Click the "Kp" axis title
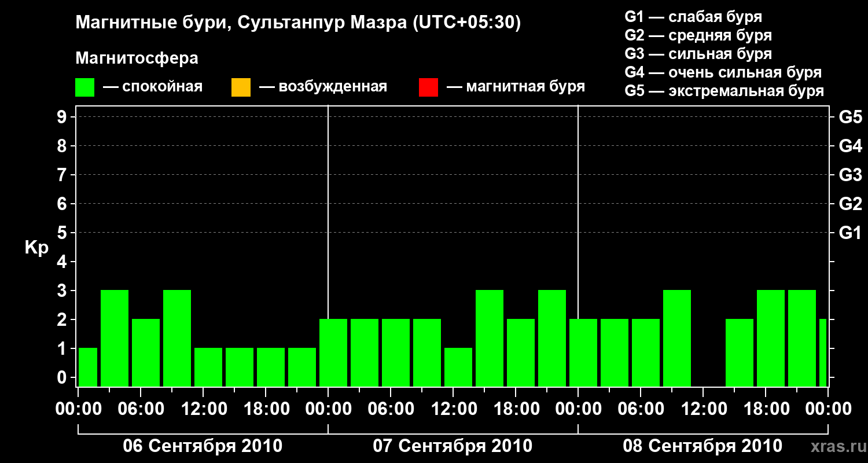This screenshot has height=463, width=868. pyautogui.click(x=36, y=248)
